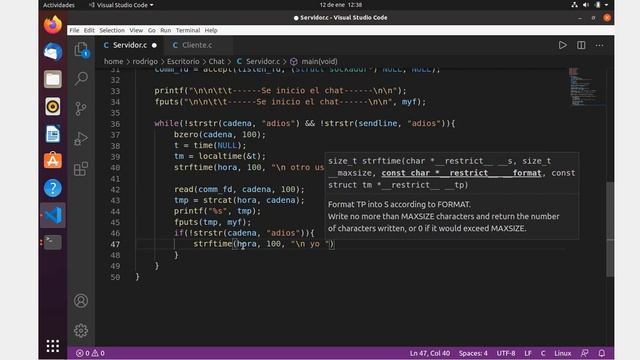Open the Selection menu
640x360 pixels.
112,30
